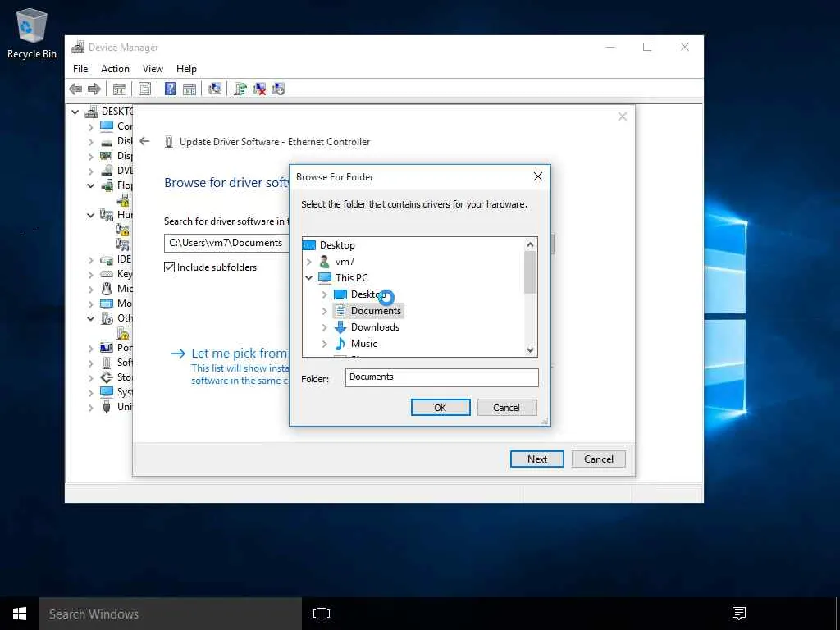The image size is (840, 630).
Task: Select the DVD drives category icon
Action: (x=107, y=171)
